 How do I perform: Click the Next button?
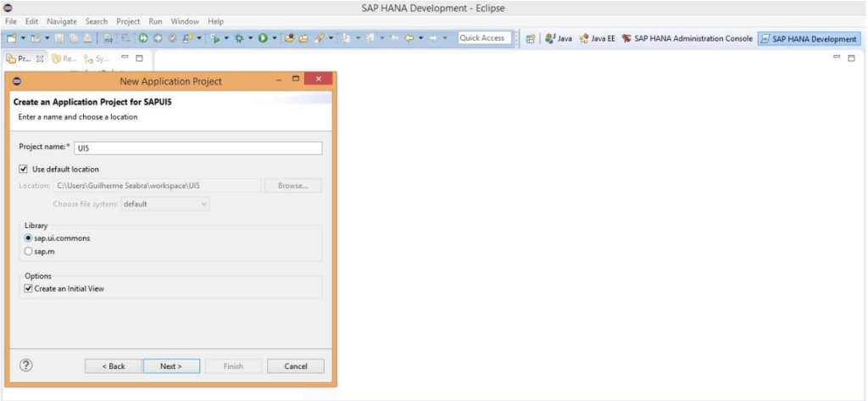170,366
